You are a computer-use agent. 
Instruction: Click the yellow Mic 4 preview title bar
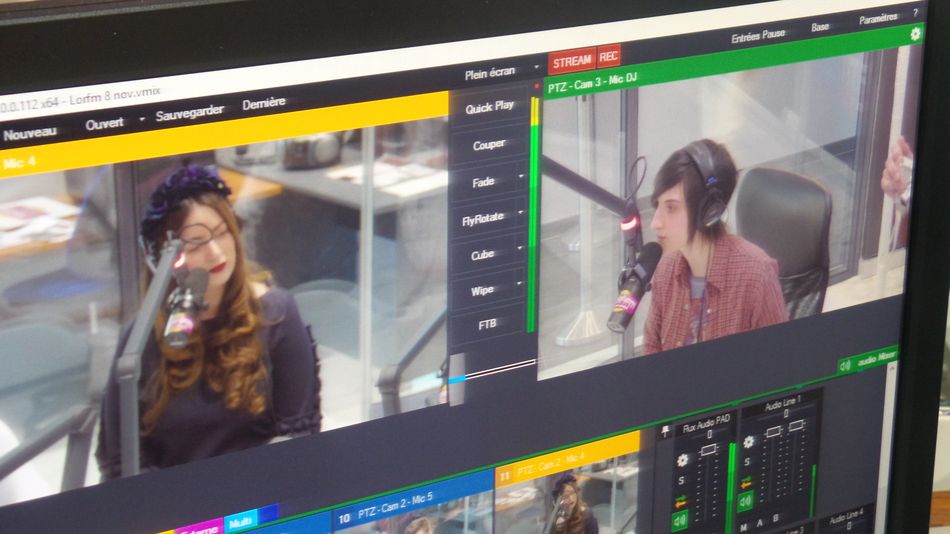click(224, 135)
